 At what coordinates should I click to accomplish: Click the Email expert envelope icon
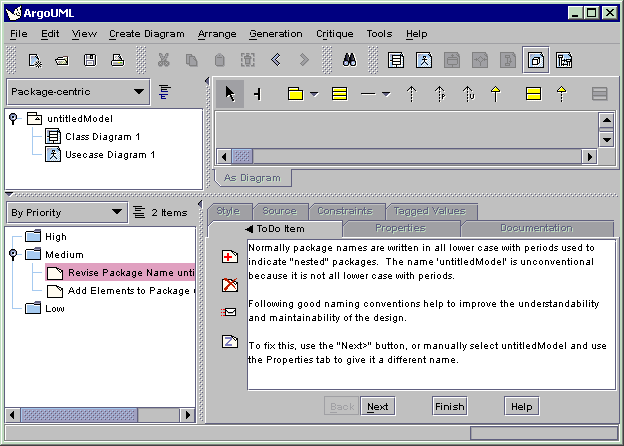pos(229,312)
